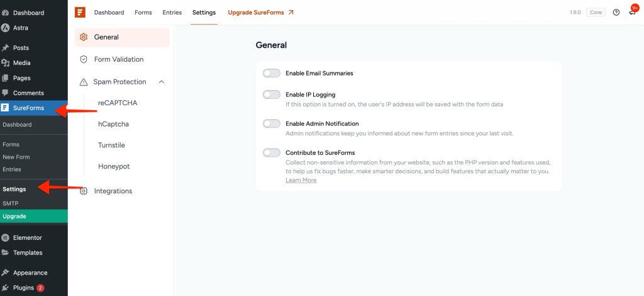
Task: Click Entries in WordPress submenu
Action: coord(11,169)
